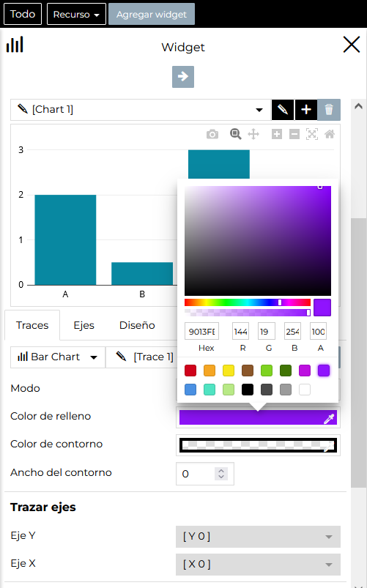Open the Bar Chart type dropdown
The image size is (367, 588).
[58, 357]
